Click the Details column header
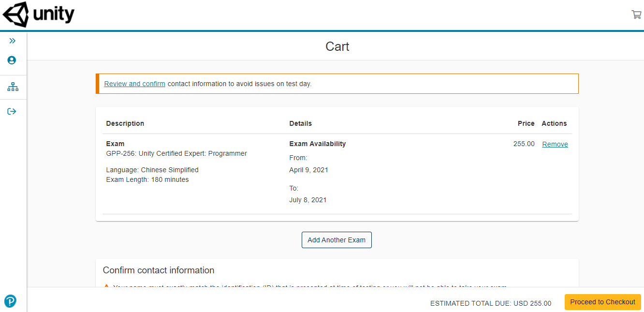The height and width of the screenshot is (312, 644). (x=300, y=123)
